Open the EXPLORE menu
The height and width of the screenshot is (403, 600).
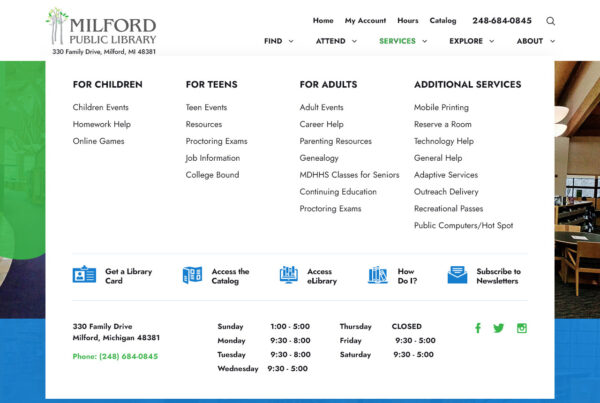466,41
